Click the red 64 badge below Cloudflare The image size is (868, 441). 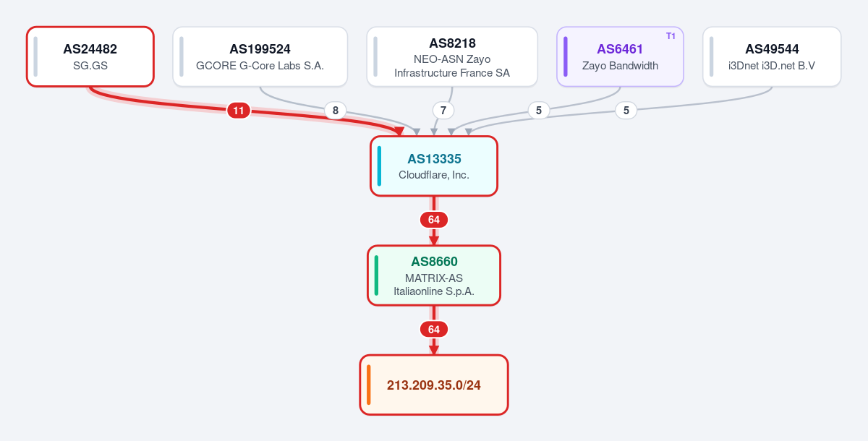click(x=434, y=220)
